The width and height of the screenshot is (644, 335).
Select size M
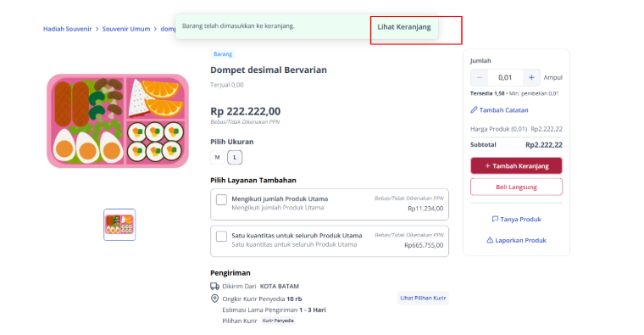[x=217, y=157]
